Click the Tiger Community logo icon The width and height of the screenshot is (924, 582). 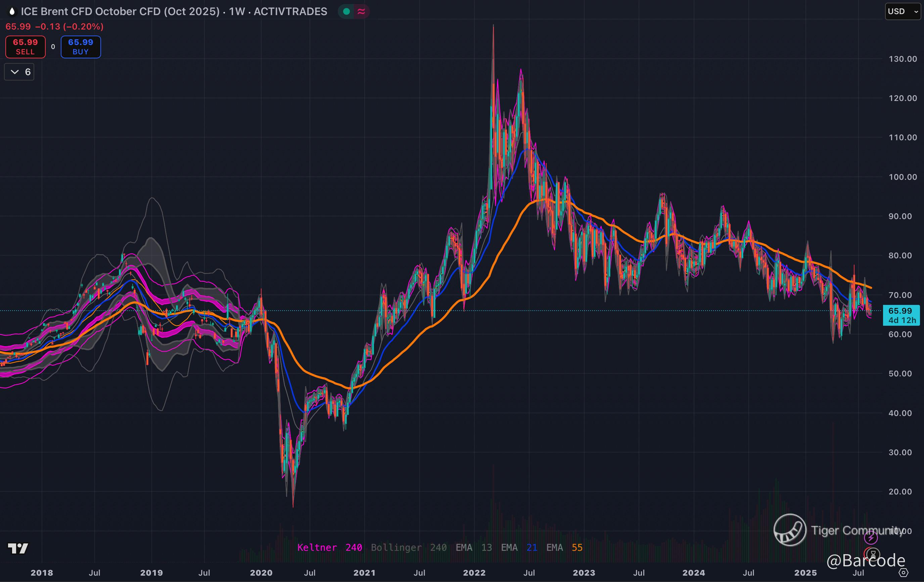point(790,530)
